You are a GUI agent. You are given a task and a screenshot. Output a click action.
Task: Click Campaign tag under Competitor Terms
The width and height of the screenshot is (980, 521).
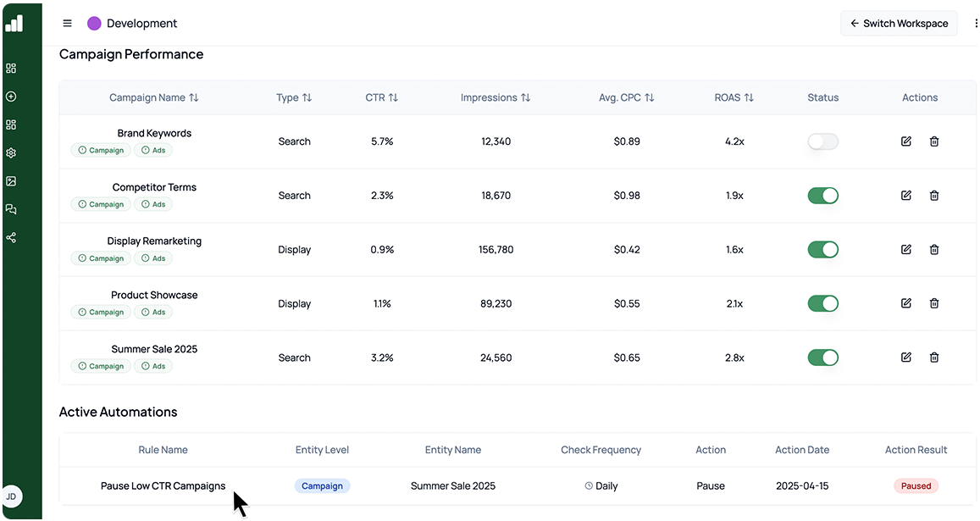[x=101, y=204]
